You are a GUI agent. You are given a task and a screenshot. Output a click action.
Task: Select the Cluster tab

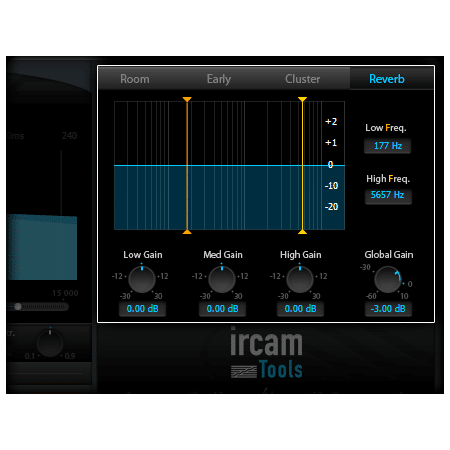(302, 79)
